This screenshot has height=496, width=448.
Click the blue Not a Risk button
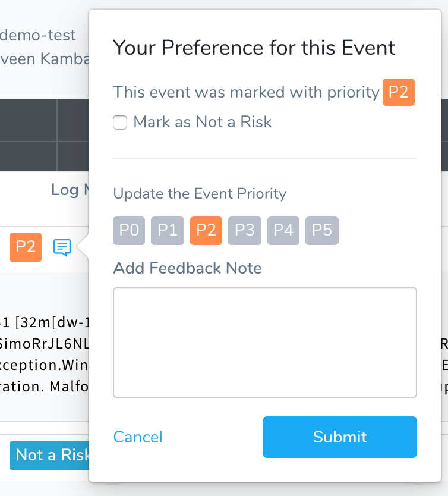[x=49, y=455]
